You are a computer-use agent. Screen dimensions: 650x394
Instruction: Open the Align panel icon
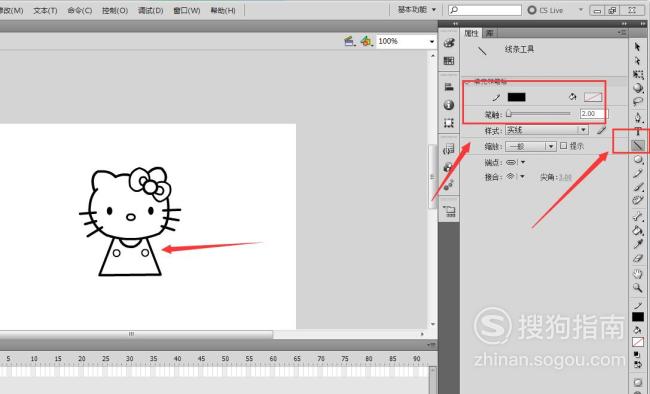449,87
